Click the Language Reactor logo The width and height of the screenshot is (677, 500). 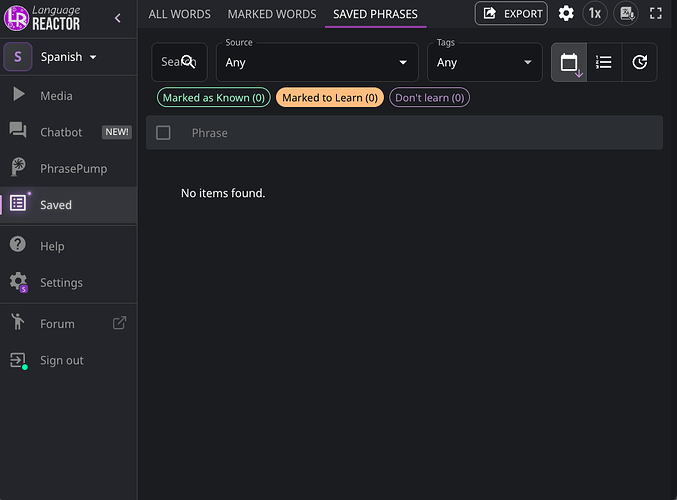[42, 18]
